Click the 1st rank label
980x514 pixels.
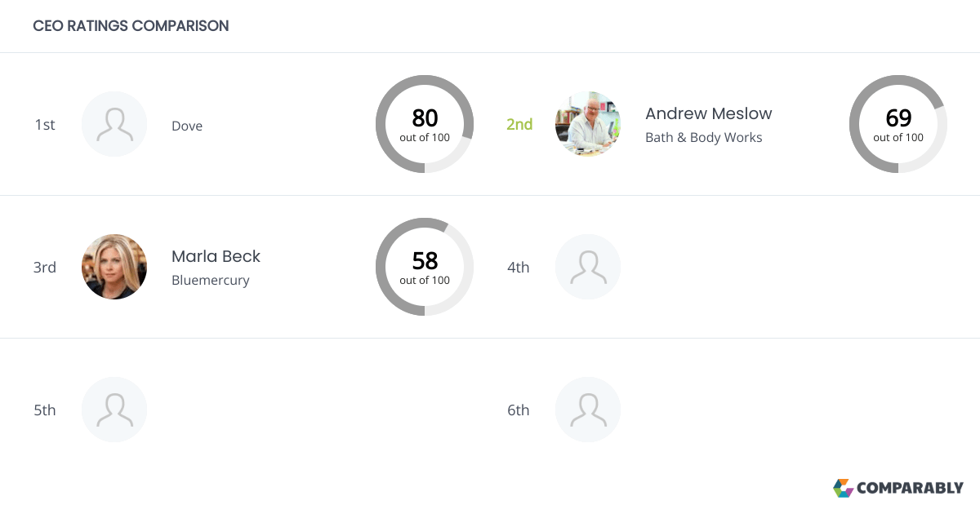coord(45,124)
